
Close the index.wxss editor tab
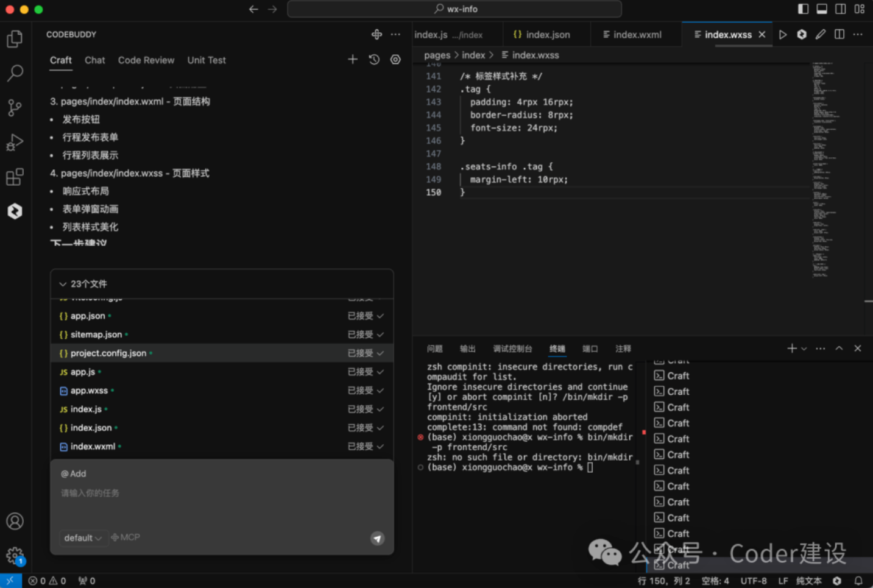point(762,35)
